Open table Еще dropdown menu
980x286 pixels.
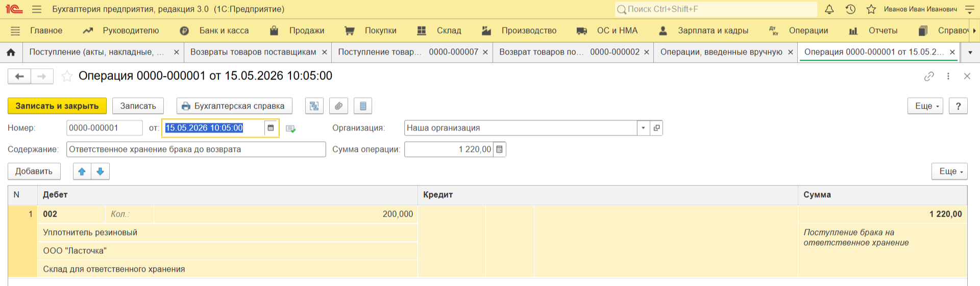tap(950, 171)
